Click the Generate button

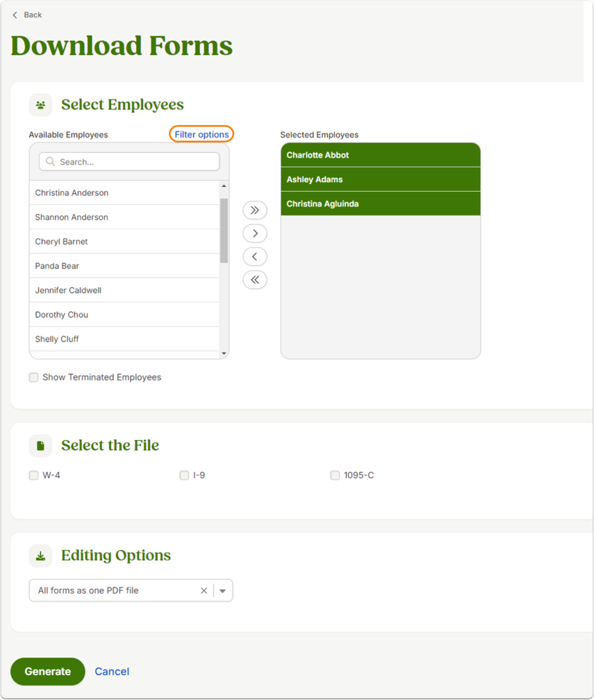click(x=48, y=671)
